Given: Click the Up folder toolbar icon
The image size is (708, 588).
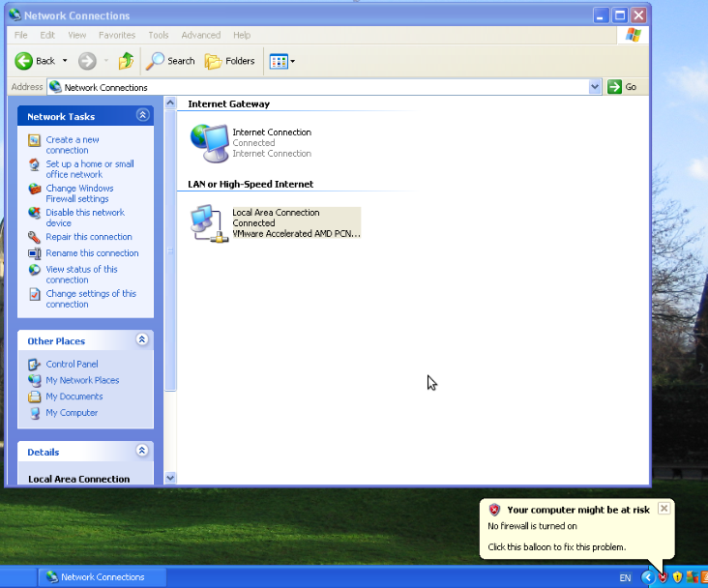Looking at the screenshot, I should point(126,61).
